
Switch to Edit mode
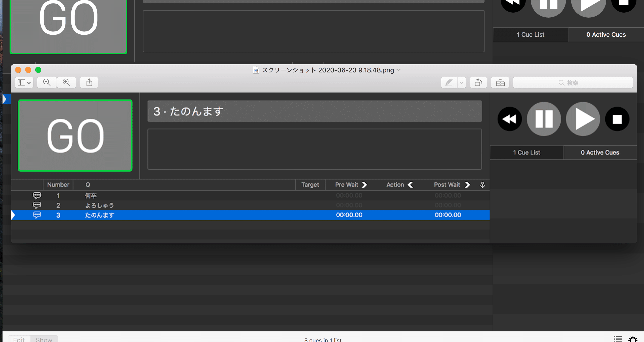pyautogui.click(x=19, y=339)
